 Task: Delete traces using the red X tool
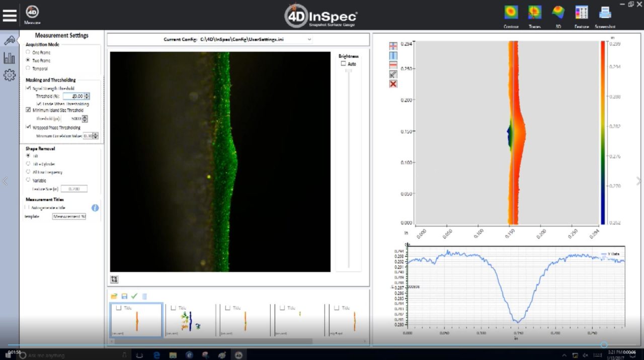[x=393, y=84]
